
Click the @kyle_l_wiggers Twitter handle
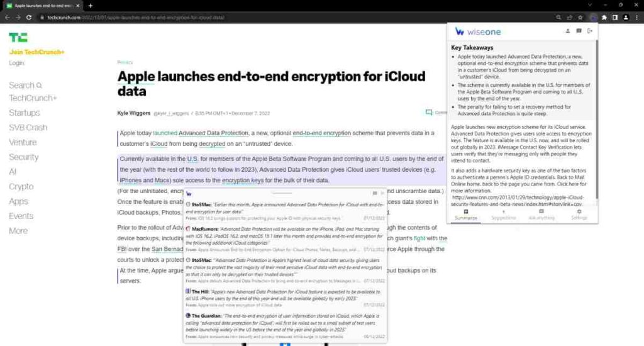click(171, 113)
